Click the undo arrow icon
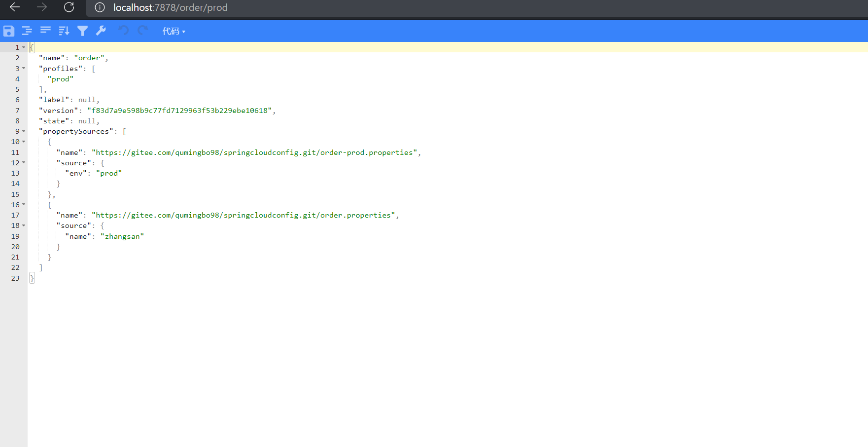This screenshot has width=868, height=447. tap(123, 31)
